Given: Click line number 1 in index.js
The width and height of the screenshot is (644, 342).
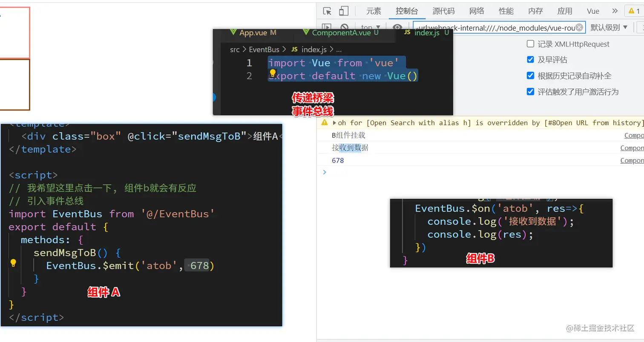Looking at the screenshot, I should click(249, 63).
